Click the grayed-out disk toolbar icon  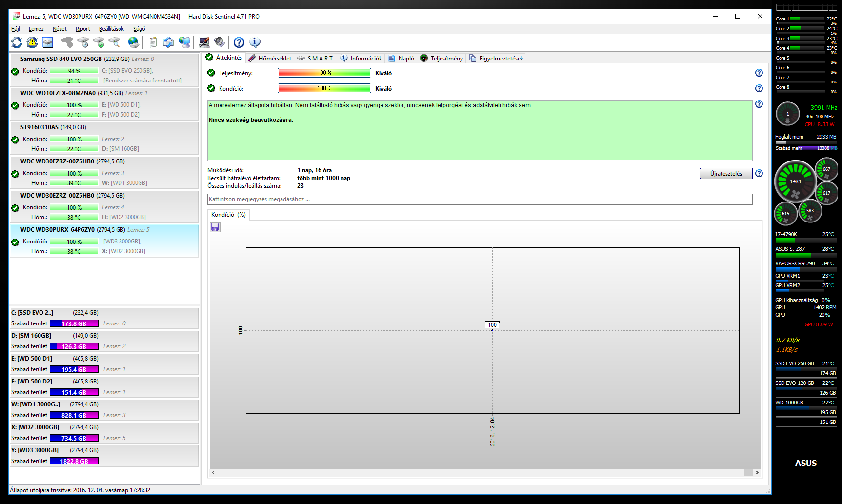click(67, 42)
